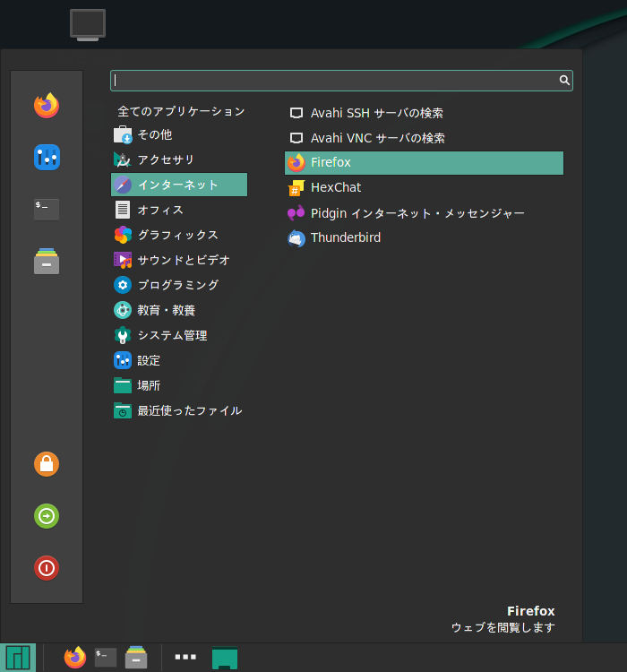The width and height of the screenshot is (627, 672).
Task: Select その他 category
Action: [x=179, y=134]
